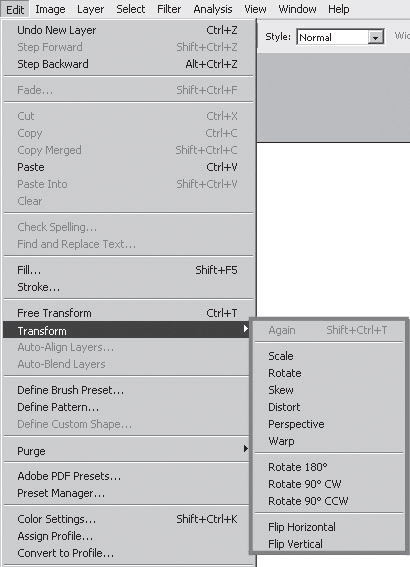Open Color Settings... entry
Screen dimensions: 410x567
pyautogui.click(x=128, y=519)
